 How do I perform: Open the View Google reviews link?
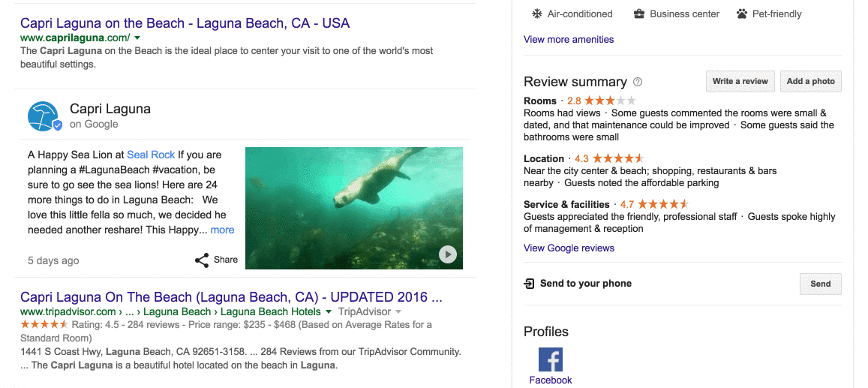tap(569, 248)
